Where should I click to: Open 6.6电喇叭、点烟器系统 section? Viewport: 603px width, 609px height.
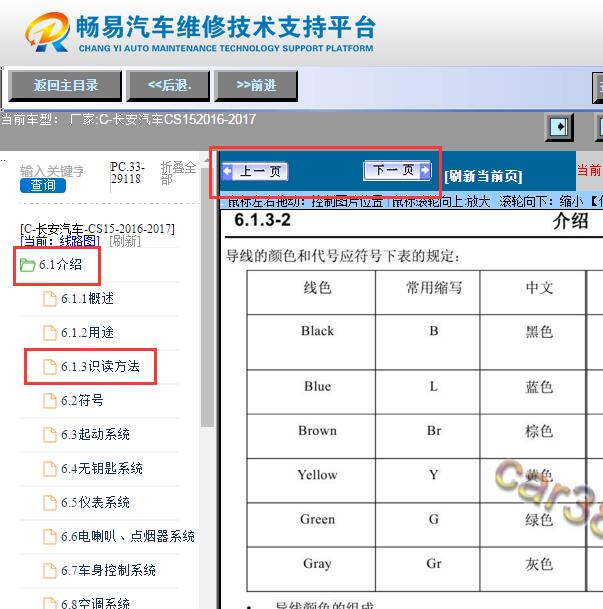128,536
